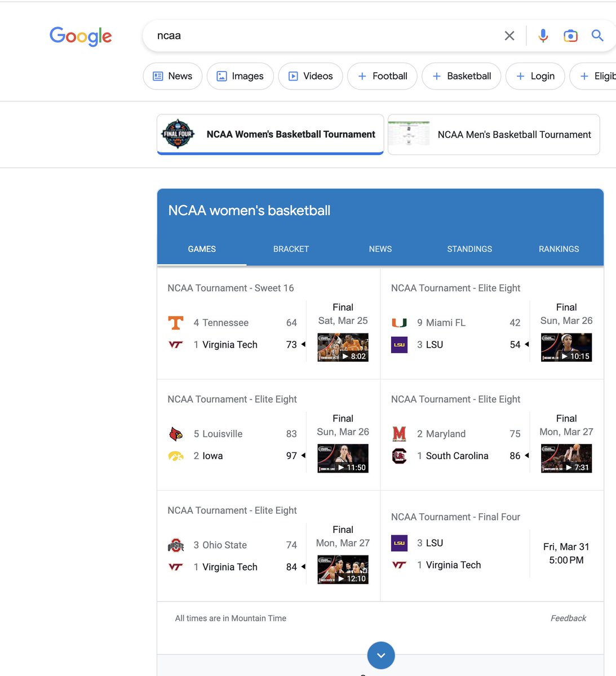Switch to the BRACKET tab
The height and width of the screenshot is (676, 616).
click(x=291, y=249)
